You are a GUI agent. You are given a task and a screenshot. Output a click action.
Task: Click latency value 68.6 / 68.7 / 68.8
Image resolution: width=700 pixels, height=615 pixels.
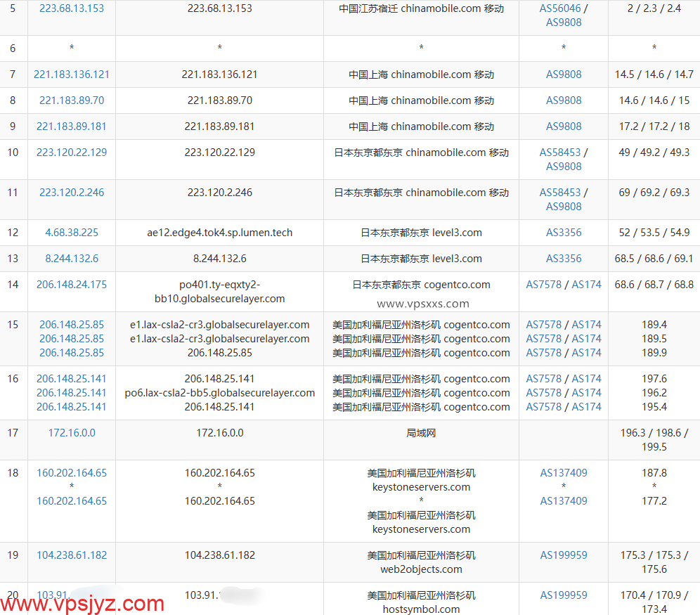point(654,284)
